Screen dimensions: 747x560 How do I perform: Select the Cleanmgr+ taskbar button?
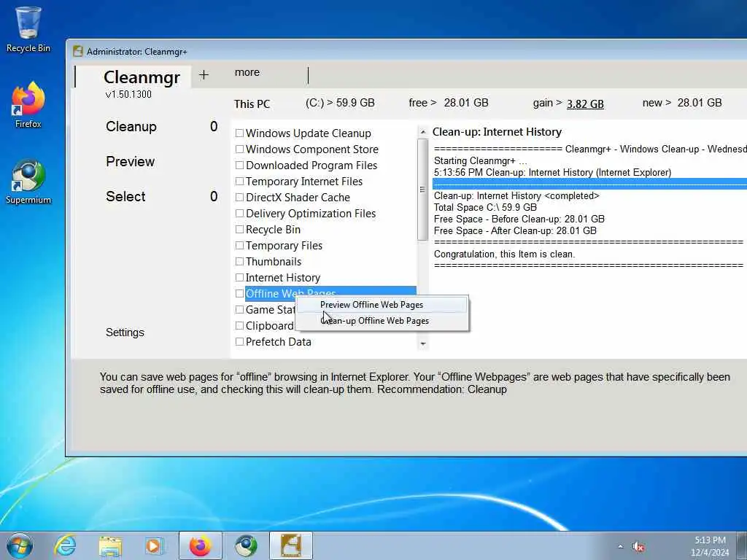tap(291, 545)
